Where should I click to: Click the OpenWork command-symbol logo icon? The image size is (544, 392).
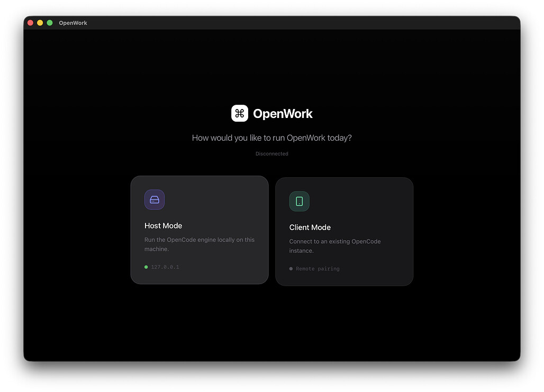click(x=239, y=113)
